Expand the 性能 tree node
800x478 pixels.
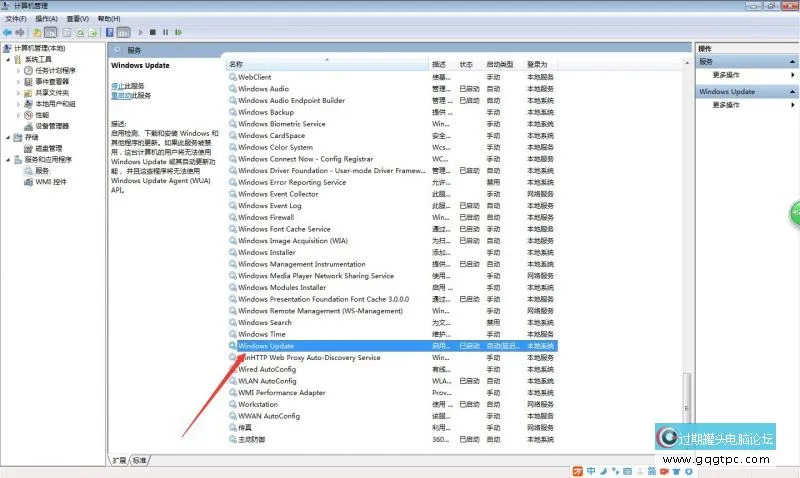[19, 115]
